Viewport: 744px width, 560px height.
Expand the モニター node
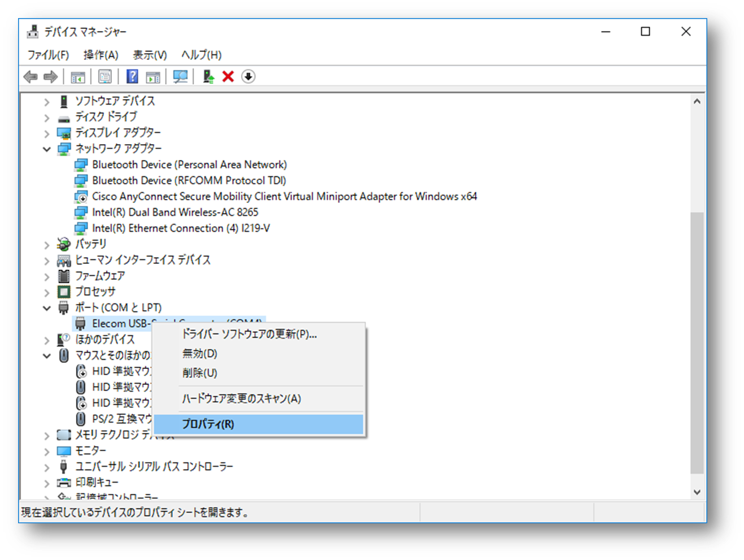47,451
